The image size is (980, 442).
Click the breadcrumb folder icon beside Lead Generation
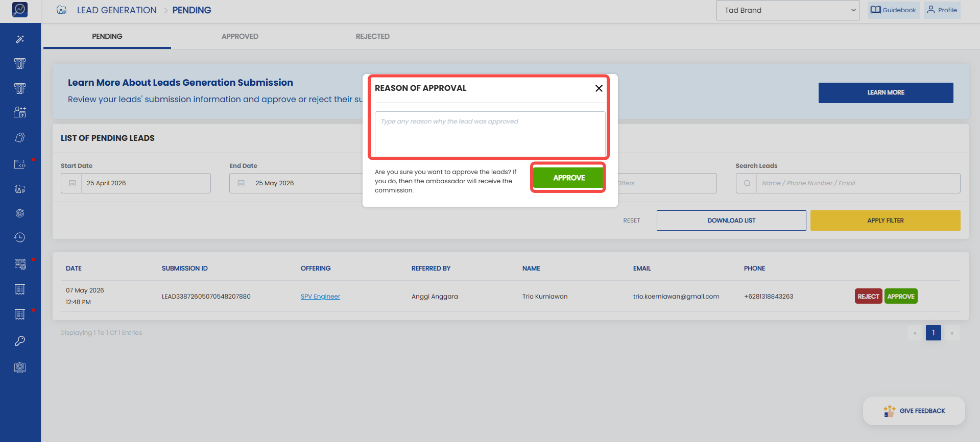click(62, 10)
